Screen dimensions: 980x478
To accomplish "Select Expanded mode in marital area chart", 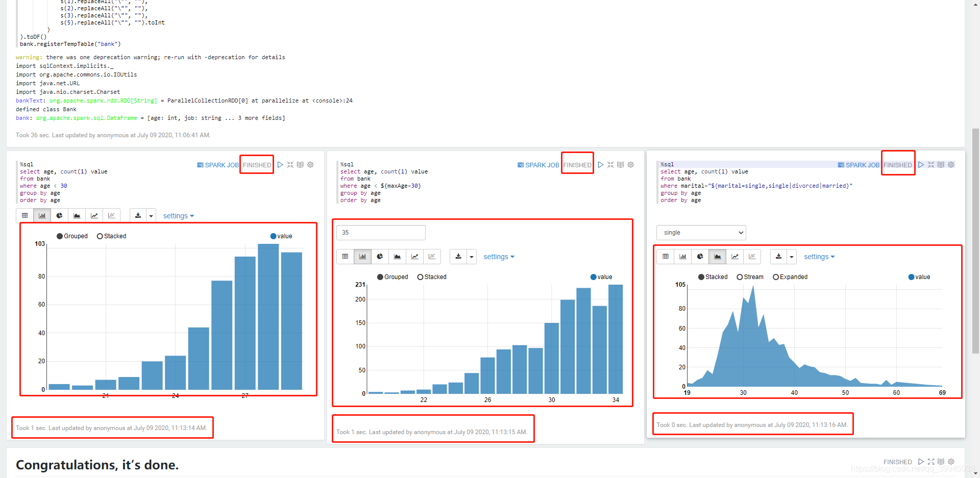I will pos(790,277).
